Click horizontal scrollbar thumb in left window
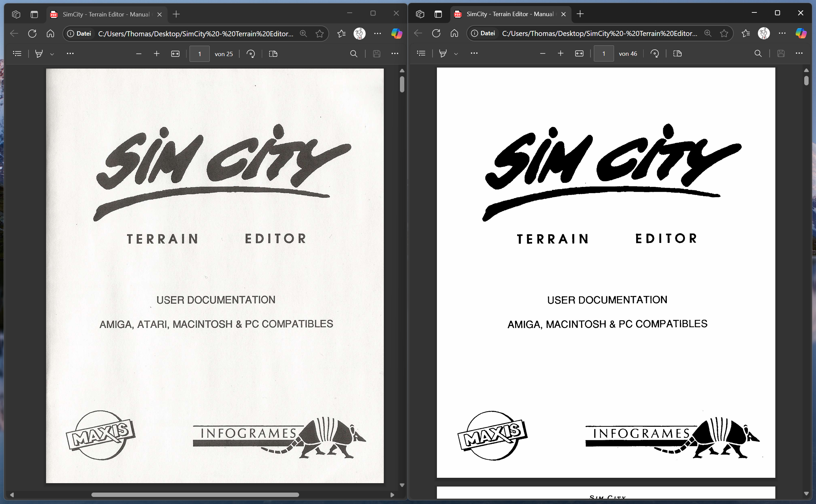Viewport: 816px width, 504px height. coord(195,495)
